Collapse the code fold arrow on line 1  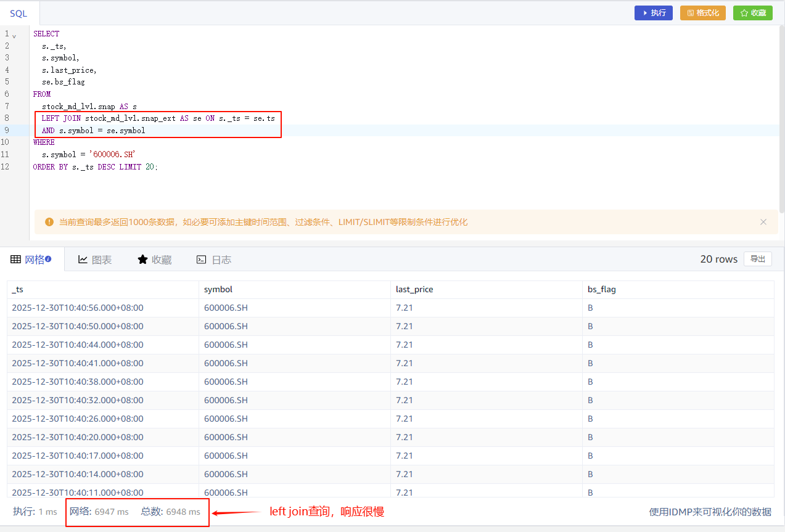click(x=14, y=36)
